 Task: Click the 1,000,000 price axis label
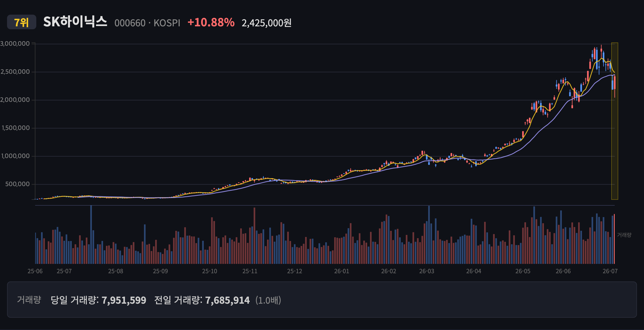pyautogui.click(x=16, y=156)
